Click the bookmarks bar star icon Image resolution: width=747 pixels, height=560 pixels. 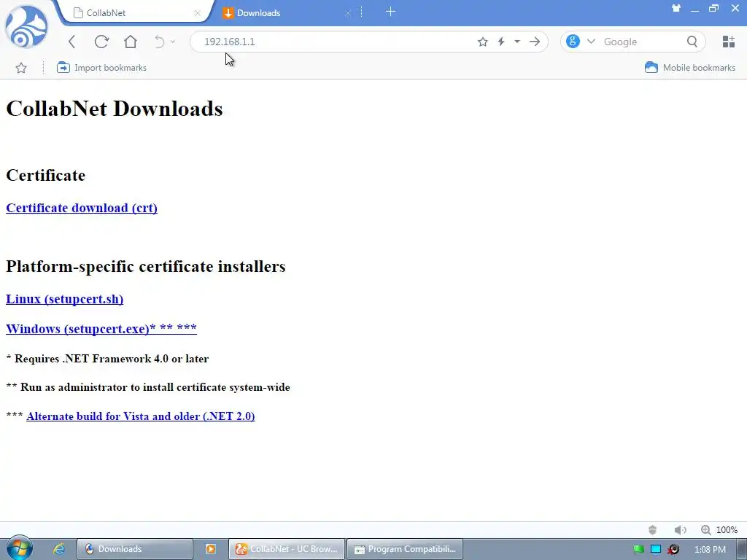tap(21, 68)
